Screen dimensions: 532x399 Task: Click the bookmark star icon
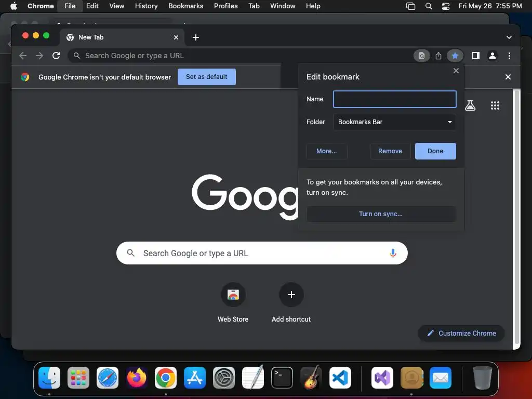[455, 56]
